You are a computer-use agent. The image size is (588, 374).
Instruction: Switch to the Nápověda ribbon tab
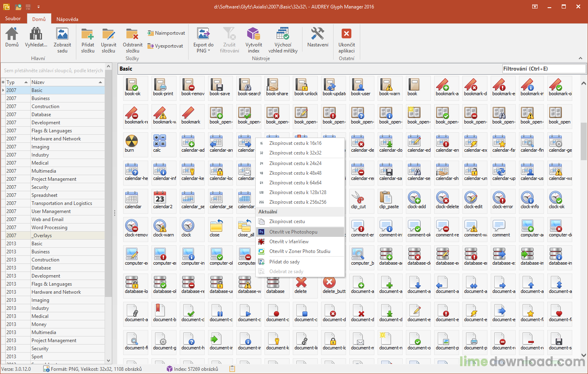coord(67,19)
